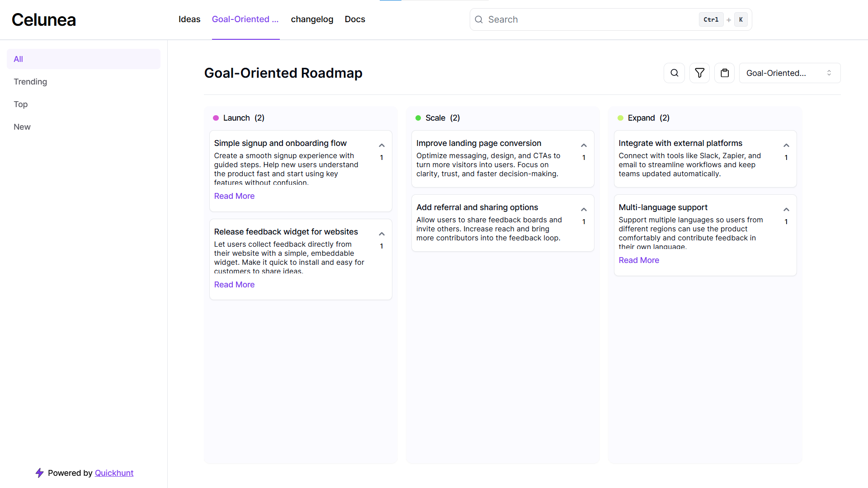The image size is (868, 488).
Task: Open Release feedback widget for websites title
Action: (286, 232)
